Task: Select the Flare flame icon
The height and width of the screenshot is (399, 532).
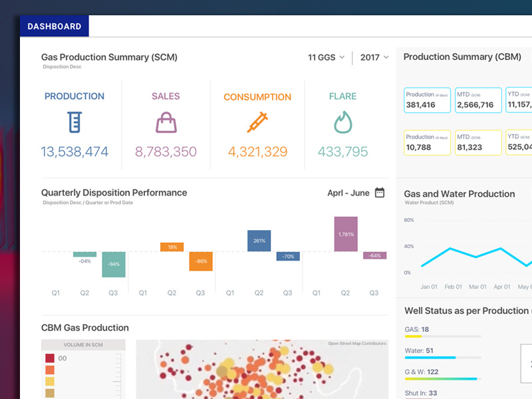Action: (342, 123)
